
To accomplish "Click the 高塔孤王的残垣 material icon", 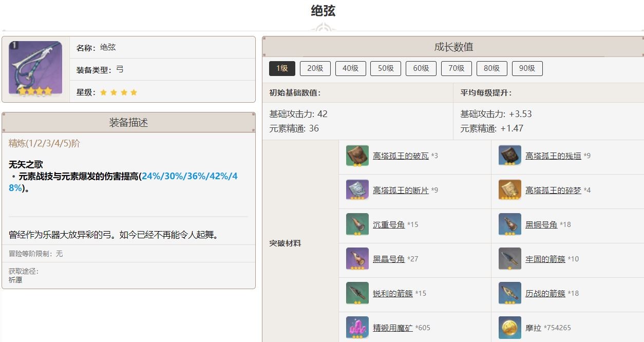I will pos(510,156).
